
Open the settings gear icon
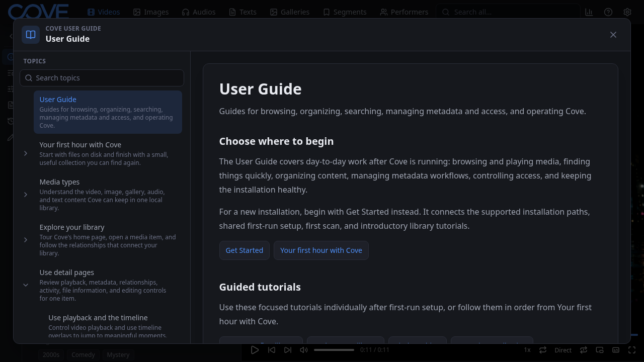(x=627, y=12)
